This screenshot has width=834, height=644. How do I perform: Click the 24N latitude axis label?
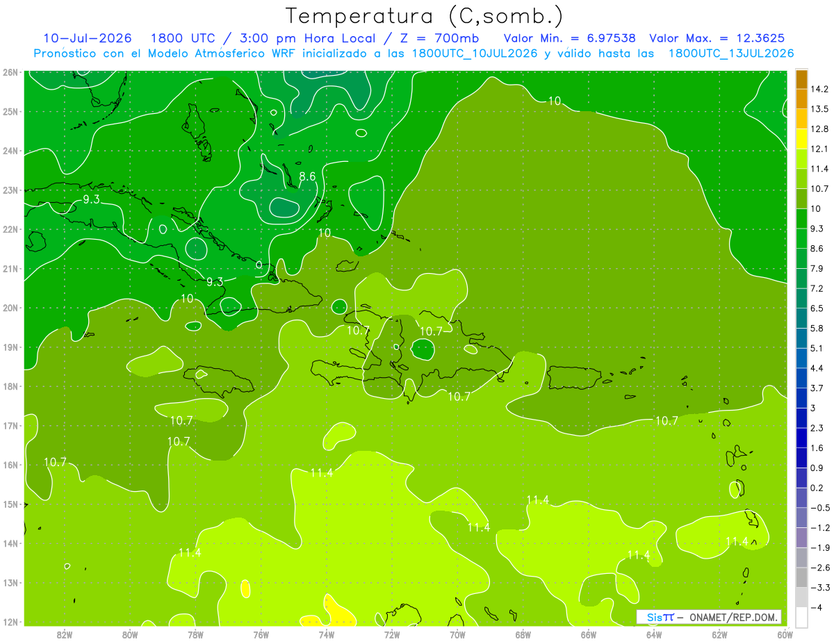coord(10,150)
